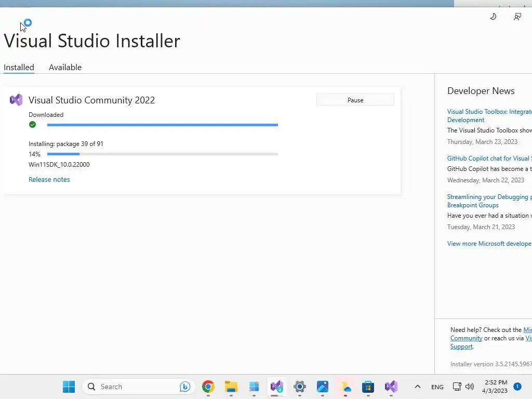
Task: Open the notification badge icon
Action: pyautogui.click(x=517, y=387)
